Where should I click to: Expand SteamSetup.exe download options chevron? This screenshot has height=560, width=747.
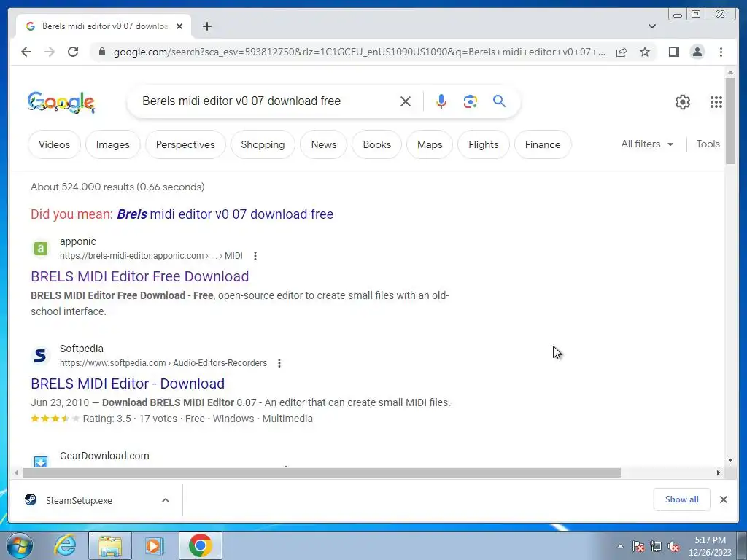pyautogui.click(x=166, y=500)
